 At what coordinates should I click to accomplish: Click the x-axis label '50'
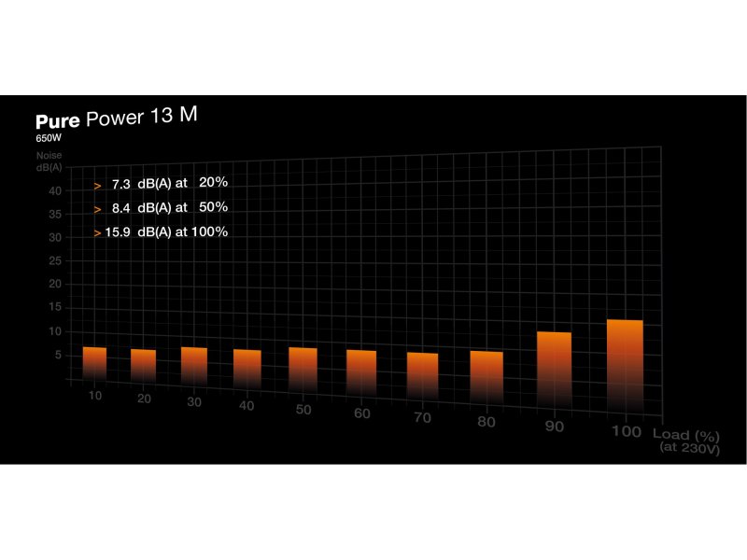[x=303, y=410]
